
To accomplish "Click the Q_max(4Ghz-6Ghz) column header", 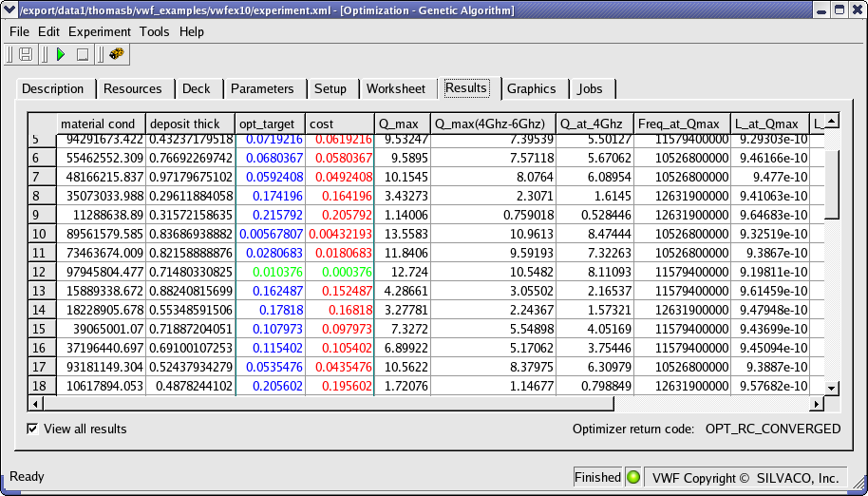I will pyautogui.click(x=493, y=124).
